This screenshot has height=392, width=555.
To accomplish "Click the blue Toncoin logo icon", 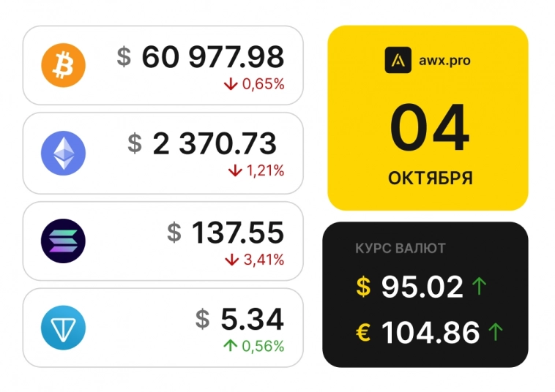I will click(x=64, y=328).
